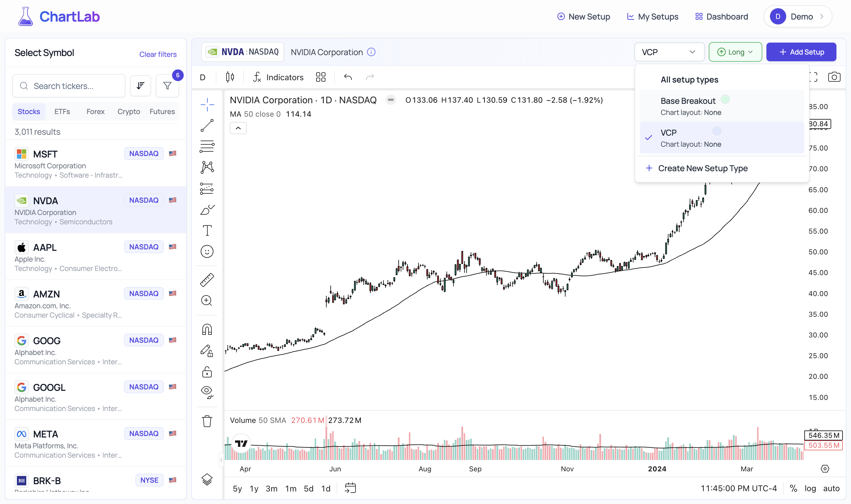Open the forecasting and measurement tools

207,188
